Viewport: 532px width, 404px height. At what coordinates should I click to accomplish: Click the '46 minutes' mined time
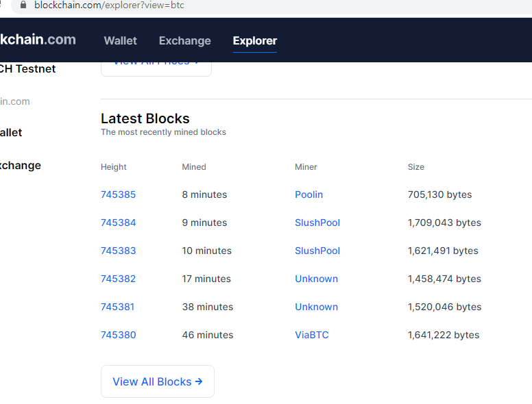208,336
